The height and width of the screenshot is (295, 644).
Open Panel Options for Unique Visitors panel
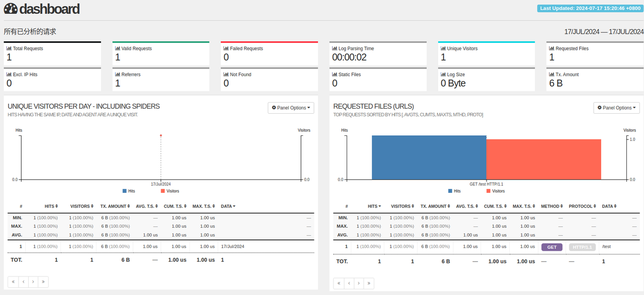click(x=291, y=108)
